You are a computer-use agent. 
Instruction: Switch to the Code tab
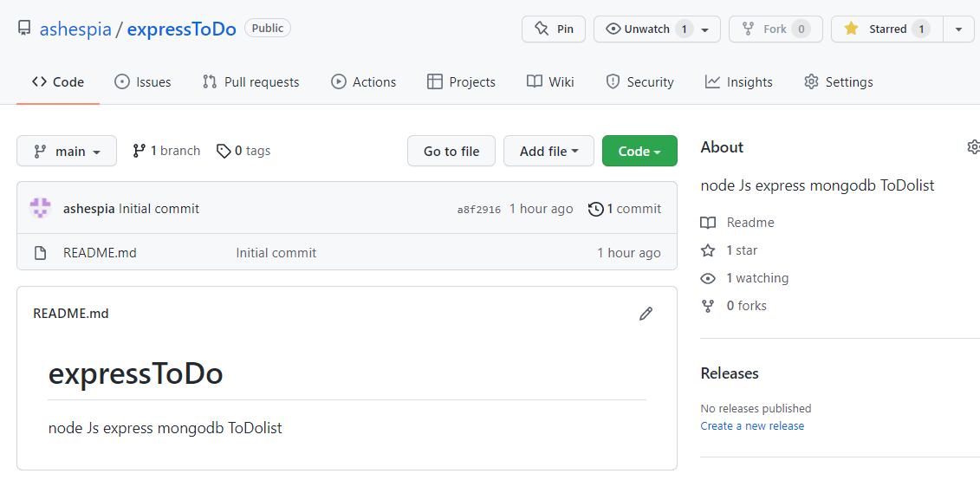(58, 81)
